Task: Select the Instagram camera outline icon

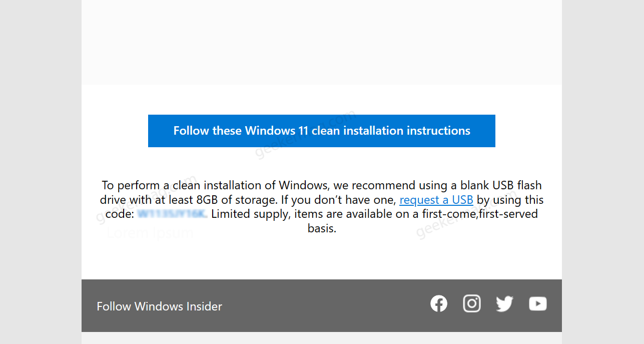Action: 471,303
